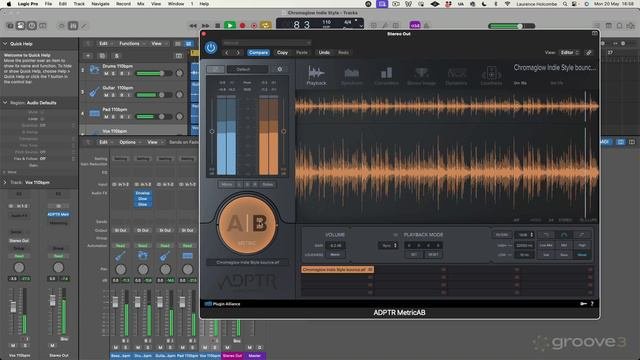Open the plugin preset name dropdown
640x360 pixels.
point(267,43)
